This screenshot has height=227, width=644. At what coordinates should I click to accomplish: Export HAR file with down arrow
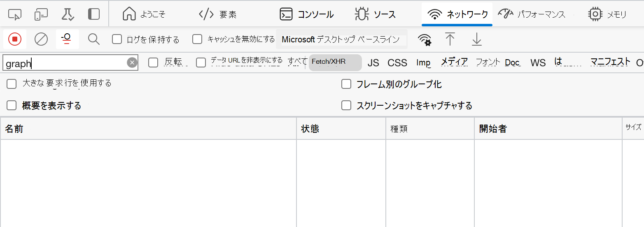(476, 39)
